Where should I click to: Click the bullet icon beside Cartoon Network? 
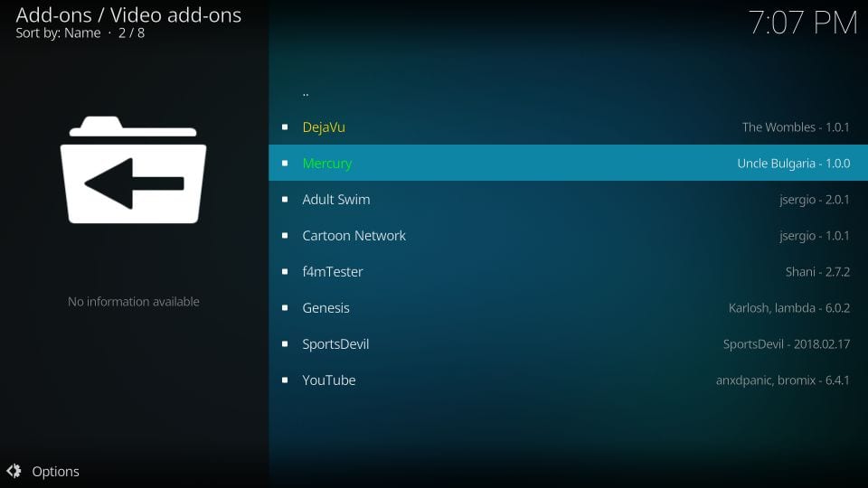click(x=285, y=236)
